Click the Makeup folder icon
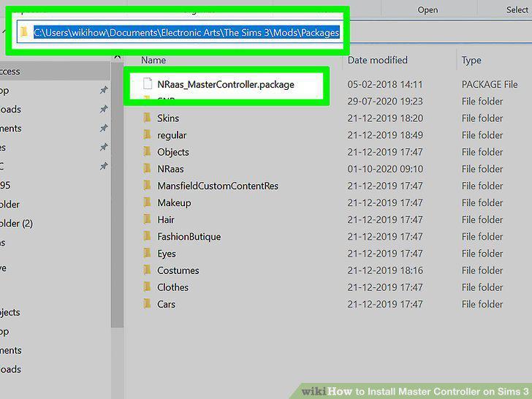 tap(148, 202)
